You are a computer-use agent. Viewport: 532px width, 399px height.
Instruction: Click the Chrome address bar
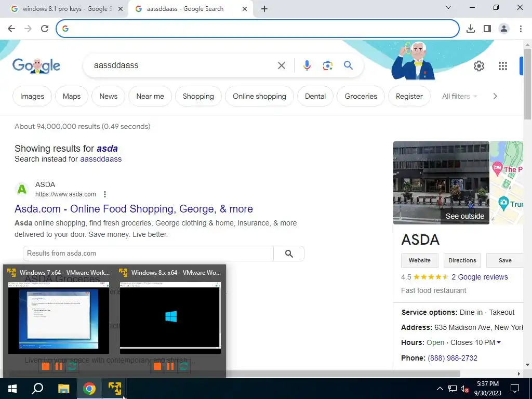[258, 29]
